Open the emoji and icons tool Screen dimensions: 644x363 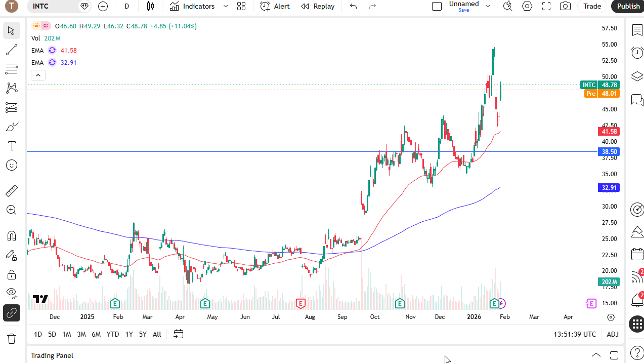coord(12,165)
